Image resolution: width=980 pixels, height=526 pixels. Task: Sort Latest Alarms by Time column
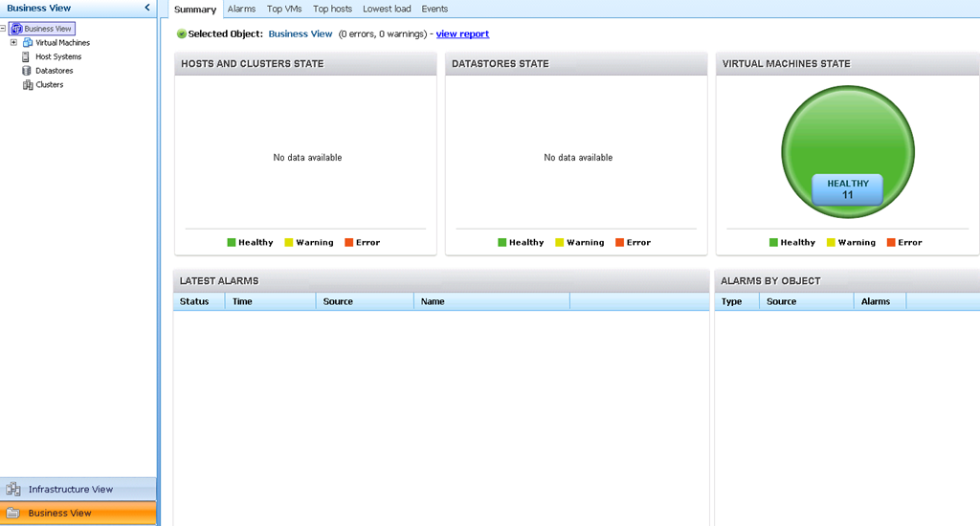tap(270, 301)
